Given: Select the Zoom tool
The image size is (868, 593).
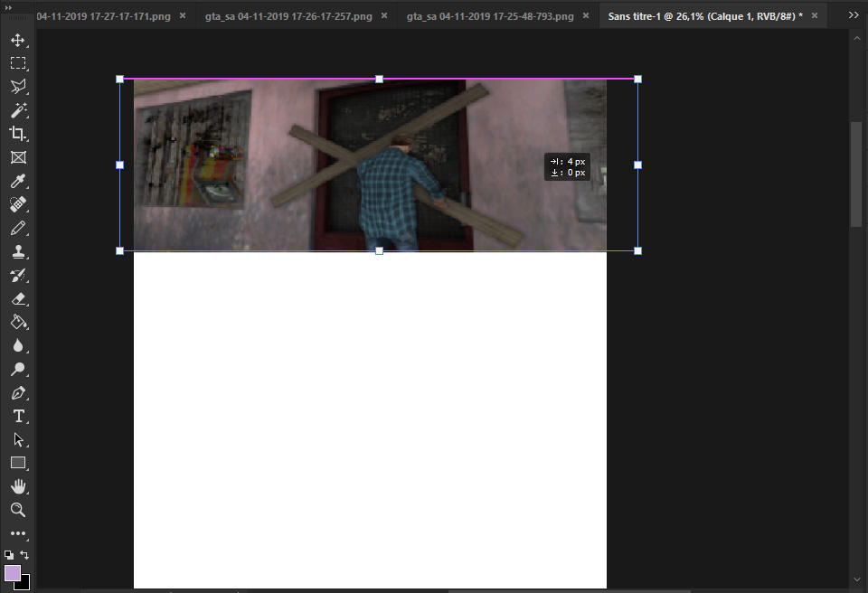Looking at the screenshot, I should [18, 510].
